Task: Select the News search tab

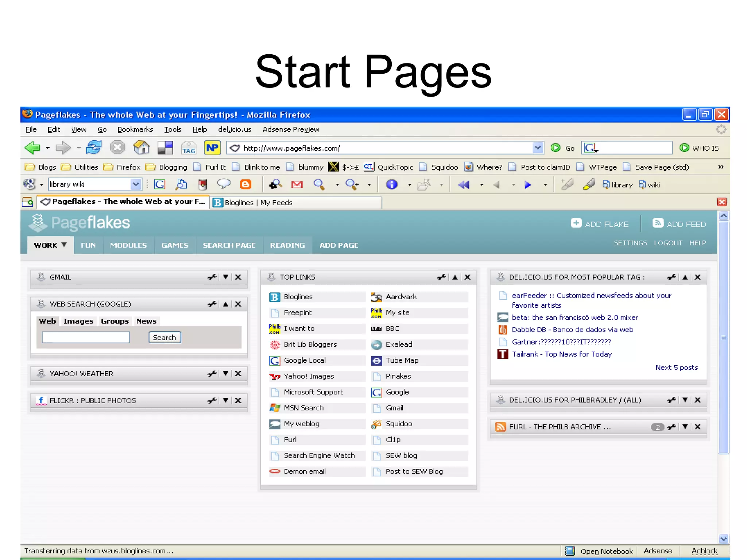Action: (146, 321)
